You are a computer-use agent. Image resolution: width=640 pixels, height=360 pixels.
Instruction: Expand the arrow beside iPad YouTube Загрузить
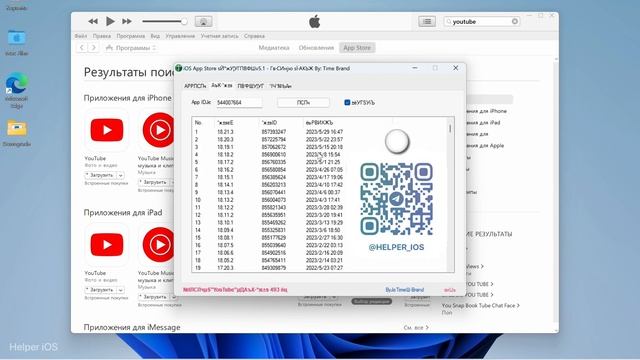pyautogui.click(x=120, y=290)
